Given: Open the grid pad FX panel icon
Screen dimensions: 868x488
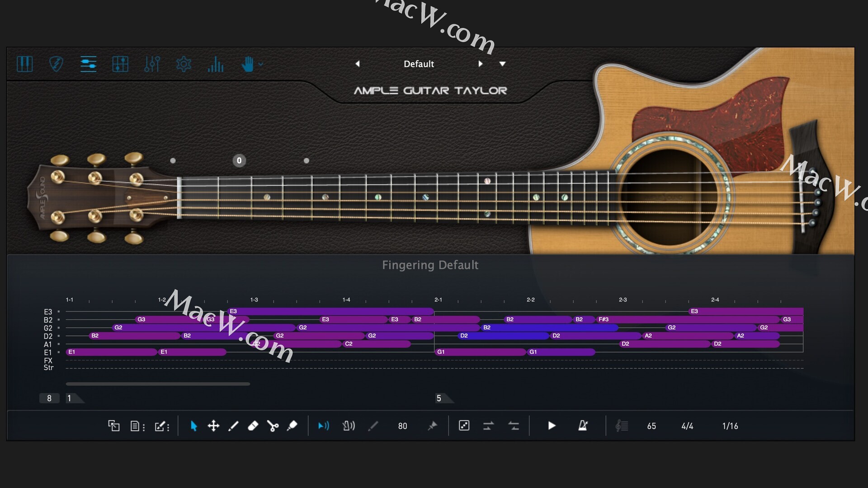Looking at the screenshot, I should (x=120, y=64).
